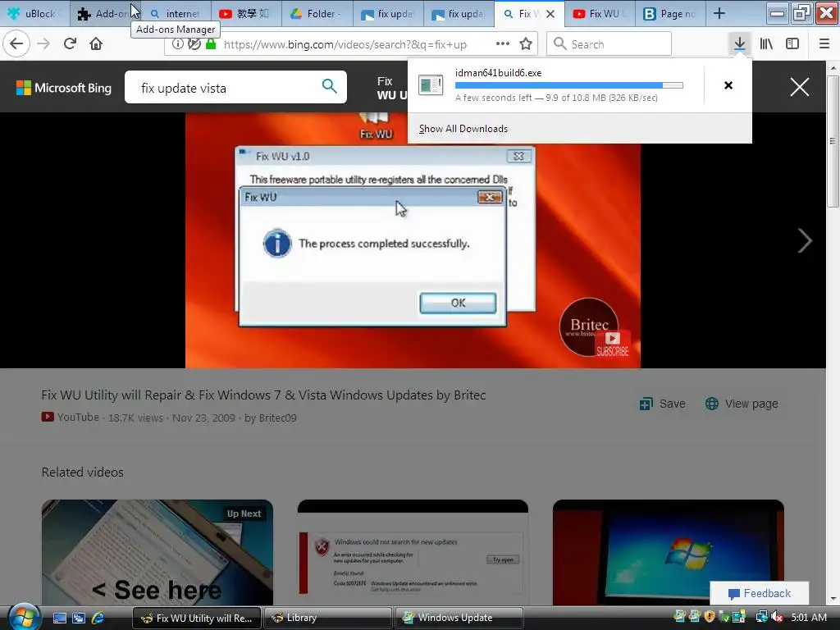Toggle the Downloads toolbar arrow button

coord(739,44)
